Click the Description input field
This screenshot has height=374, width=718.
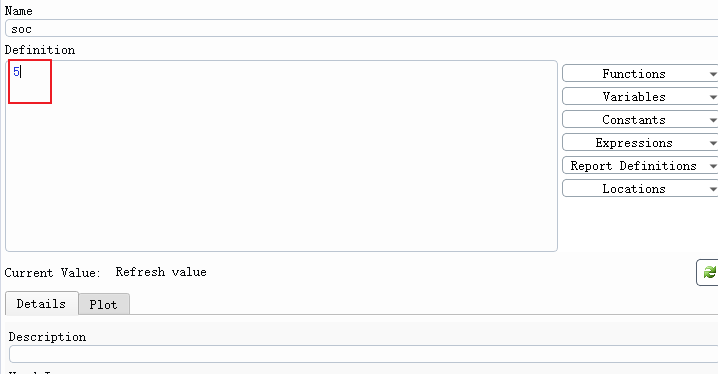364,354
